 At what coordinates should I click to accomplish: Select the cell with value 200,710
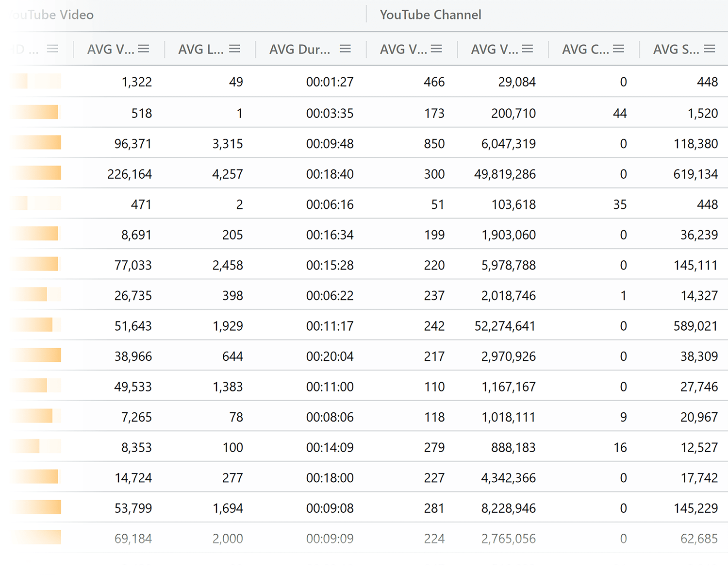coord(513,113)
